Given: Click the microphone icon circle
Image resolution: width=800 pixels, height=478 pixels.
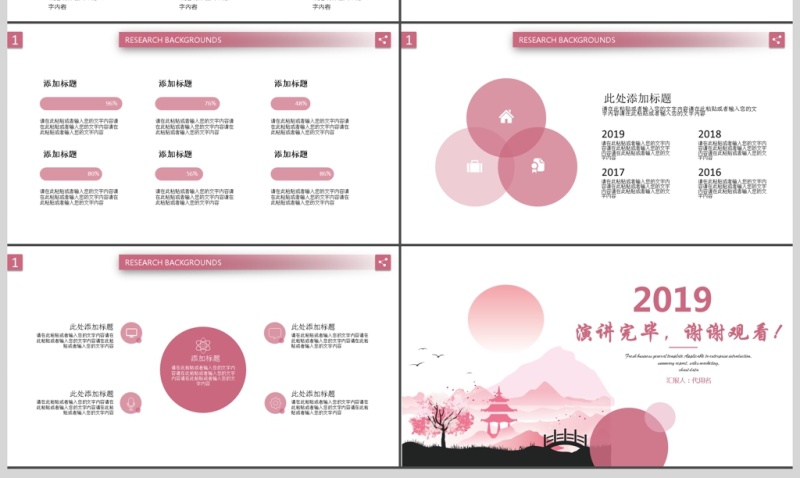Looking at the screenshot, I should [x=131, y=403].
